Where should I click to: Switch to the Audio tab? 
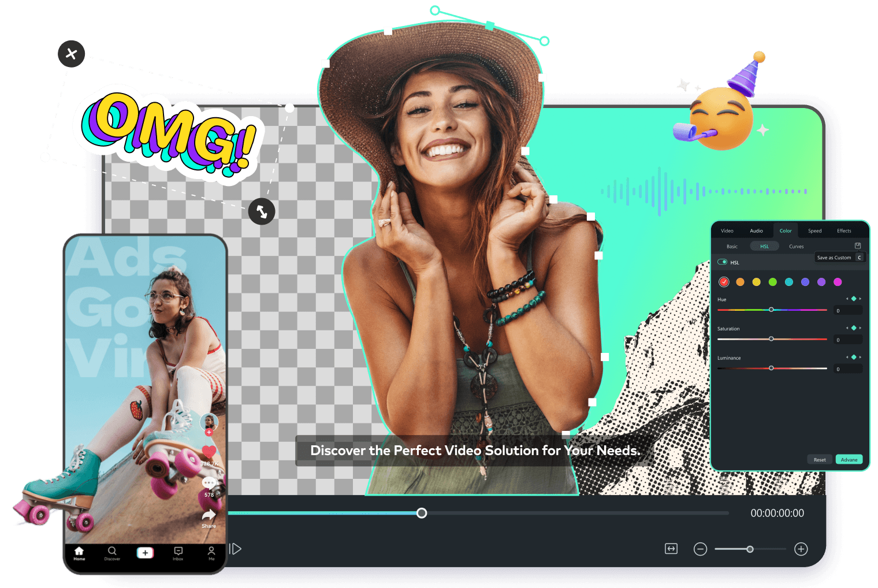(x=756, y=230)
